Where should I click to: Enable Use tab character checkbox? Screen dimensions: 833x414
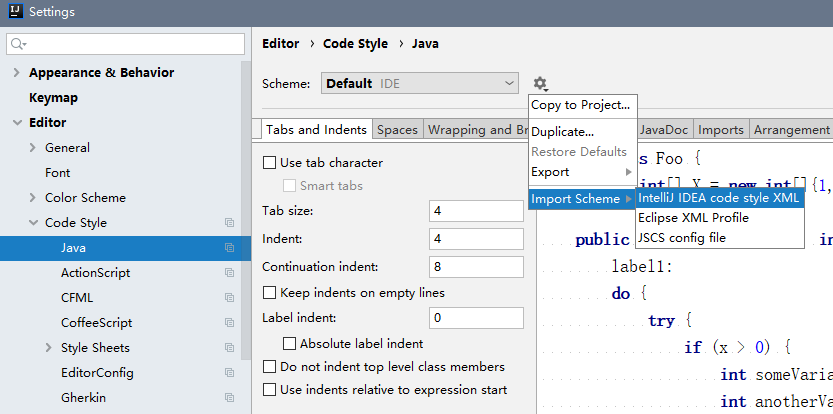[270, 163]
